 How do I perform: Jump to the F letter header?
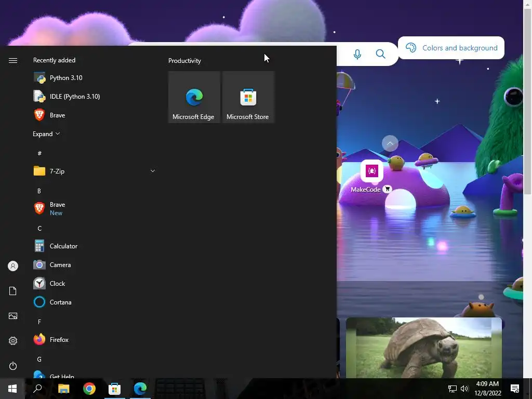(39, 322)
